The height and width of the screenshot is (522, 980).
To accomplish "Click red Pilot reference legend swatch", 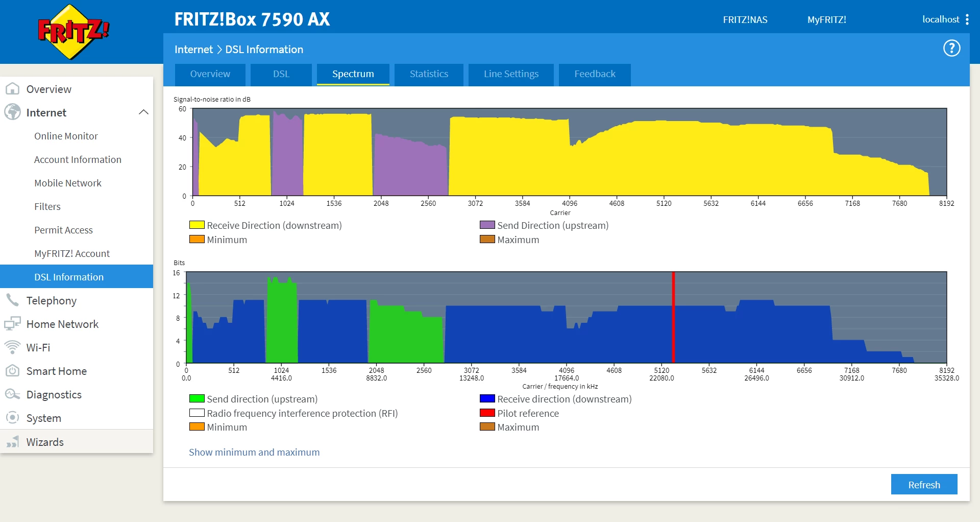I will [x=487, y=413].
